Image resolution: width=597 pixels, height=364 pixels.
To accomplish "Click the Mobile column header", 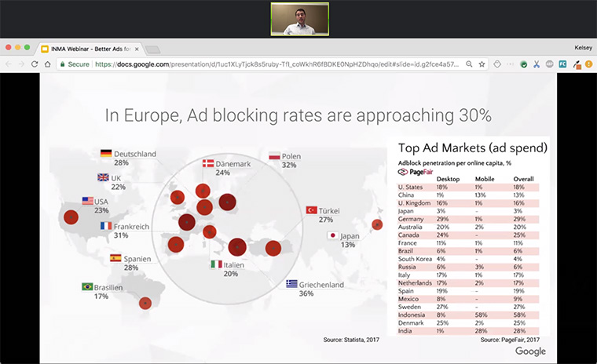I will pos(485,179).
